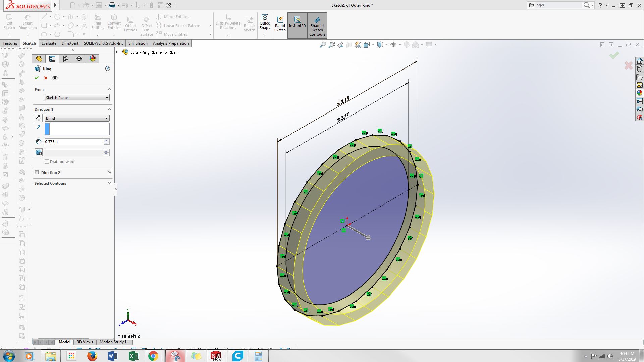Switch to the Features tab

[10, 43]
